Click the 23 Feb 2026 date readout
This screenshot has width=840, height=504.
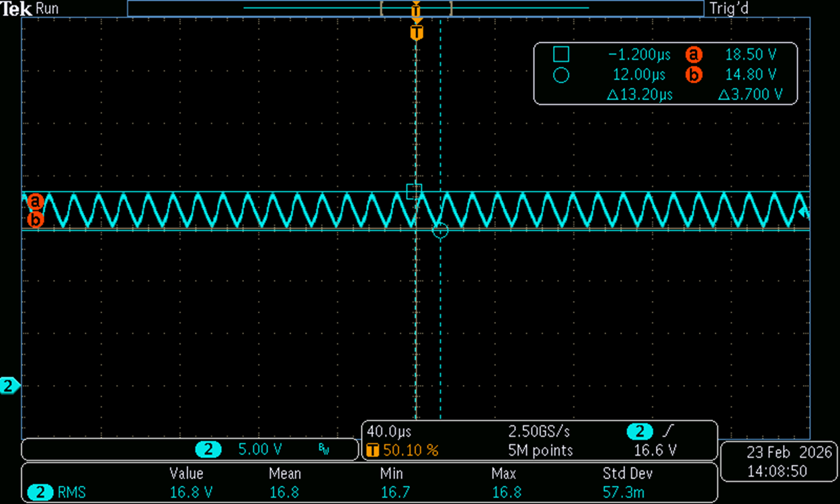(790, 452)
